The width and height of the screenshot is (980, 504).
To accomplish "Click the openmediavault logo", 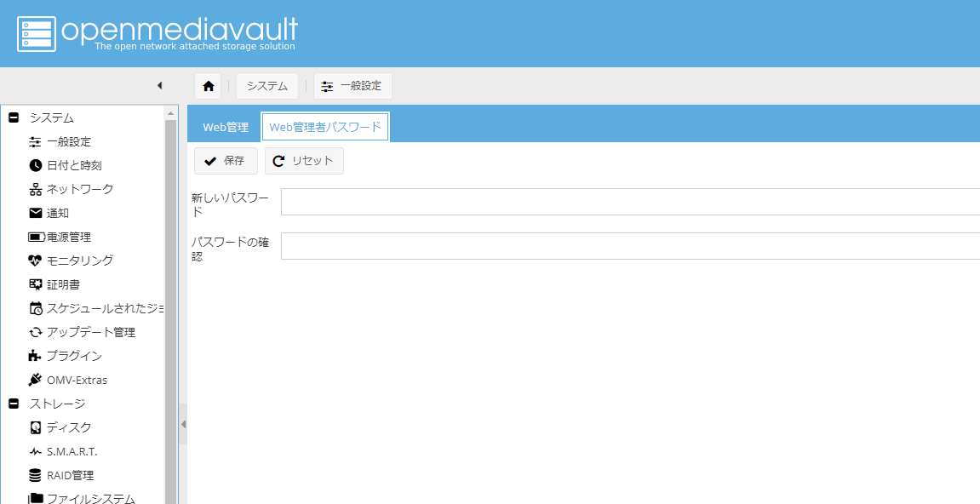I will tap(157, 33).
